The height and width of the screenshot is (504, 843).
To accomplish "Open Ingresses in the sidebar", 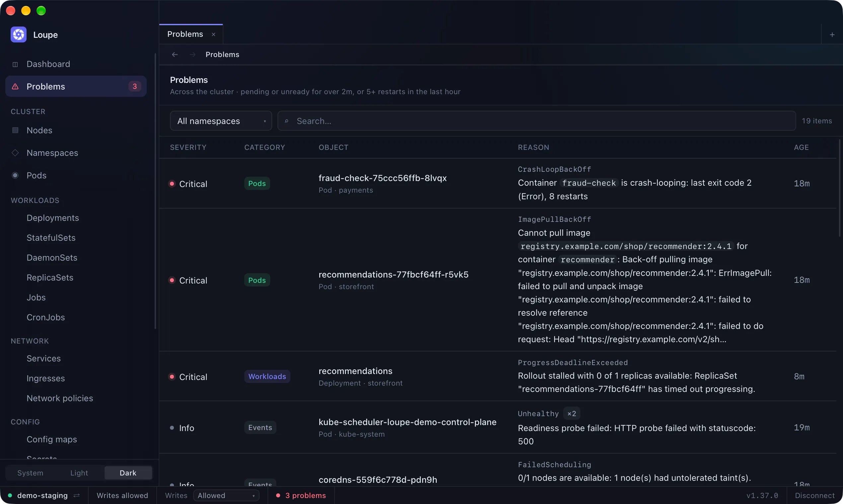I will point(76,378).
